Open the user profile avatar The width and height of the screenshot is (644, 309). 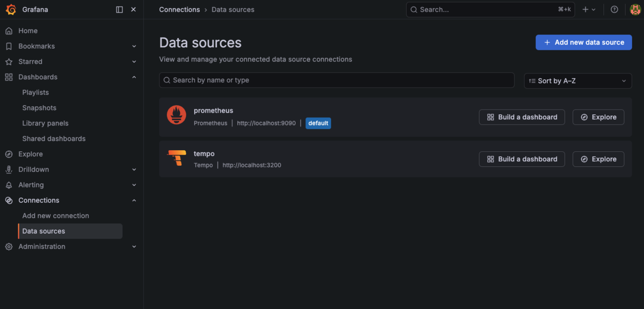(x=635, y=10)
